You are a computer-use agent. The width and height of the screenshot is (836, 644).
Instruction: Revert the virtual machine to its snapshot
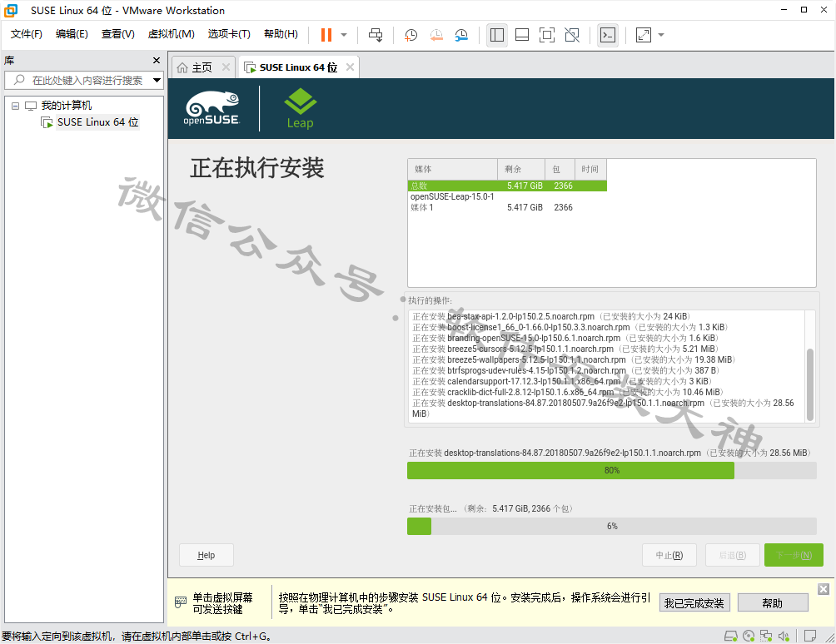pos(436,35)
